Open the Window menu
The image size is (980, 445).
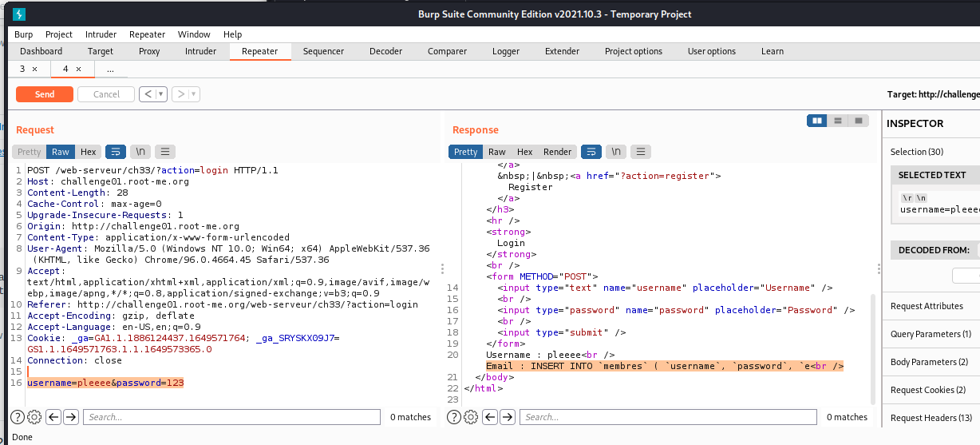coord(194,34)
